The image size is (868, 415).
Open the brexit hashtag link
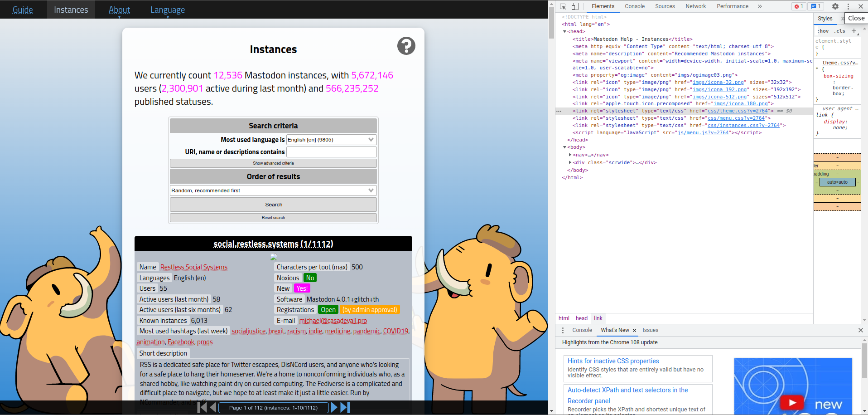click(276, 331)
